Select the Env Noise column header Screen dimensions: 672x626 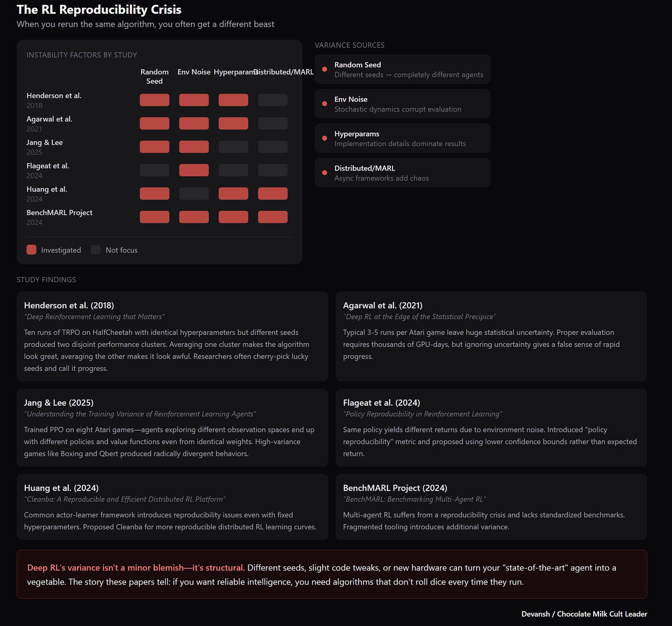[x=194, y=72]
